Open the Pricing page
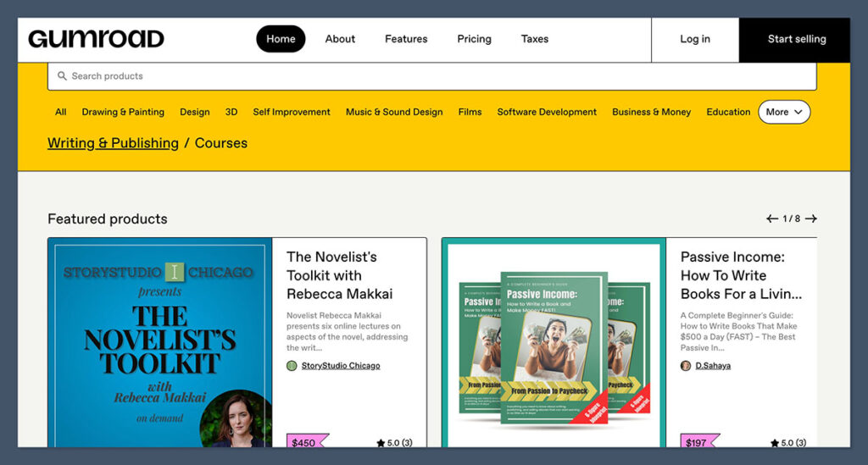The image size is (868, 465). point(474,39)
